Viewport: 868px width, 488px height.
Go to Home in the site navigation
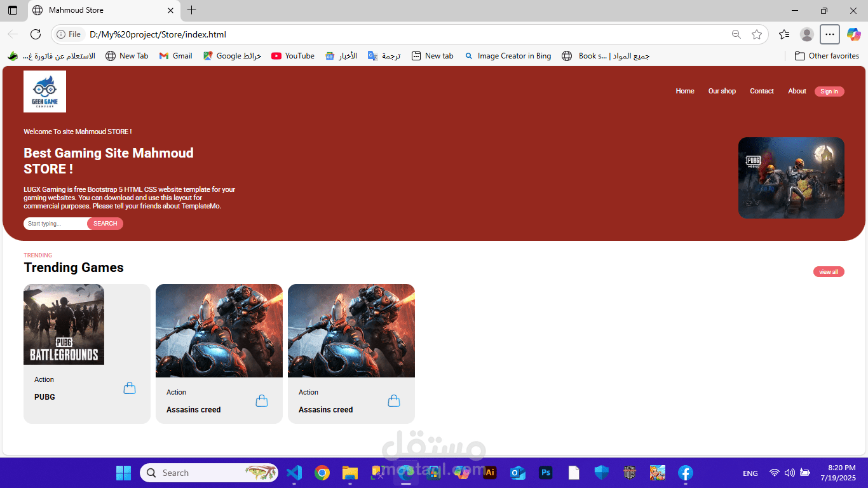[685, 91]
